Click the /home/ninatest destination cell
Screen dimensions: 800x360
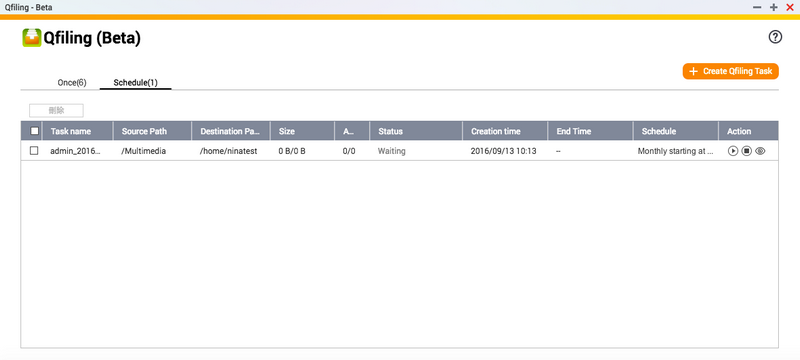click(x=229, y=151)
